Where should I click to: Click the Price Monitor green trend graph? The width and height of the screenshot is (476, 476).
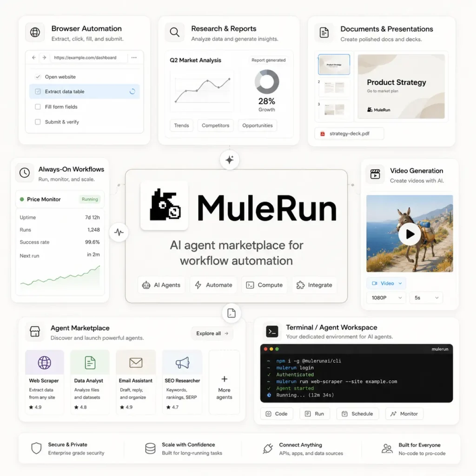[60, 276]
